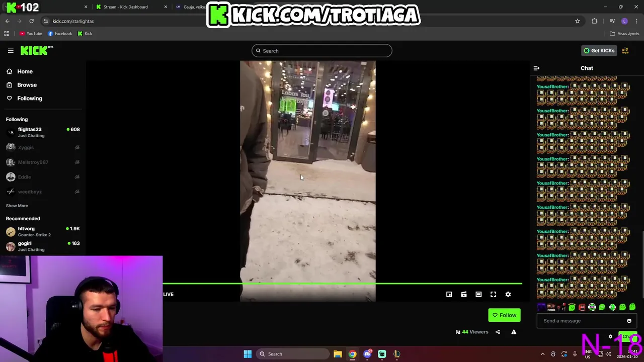Click the LIVE indicator on player

point(169,295)
